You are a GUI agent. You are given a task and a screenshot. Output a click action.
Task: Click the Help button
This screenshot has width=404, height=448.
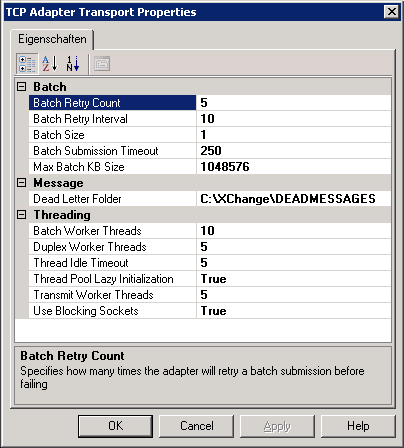tap(358, 426)
